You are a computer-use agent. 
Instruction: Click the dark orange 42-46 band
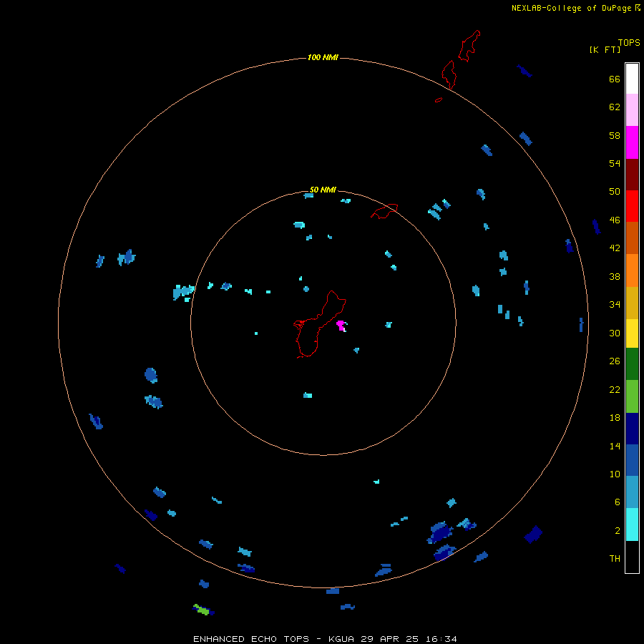click(632, 238)
